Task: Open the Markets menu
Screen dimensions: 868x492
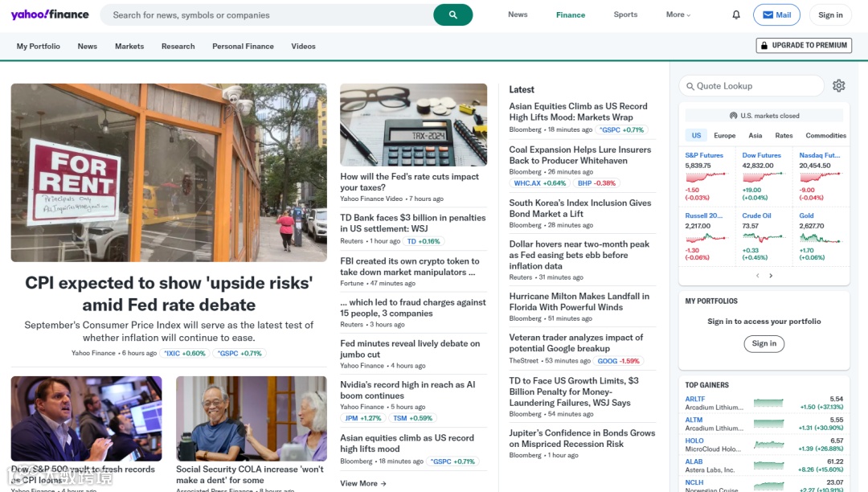Action: (x=129, y=47)
